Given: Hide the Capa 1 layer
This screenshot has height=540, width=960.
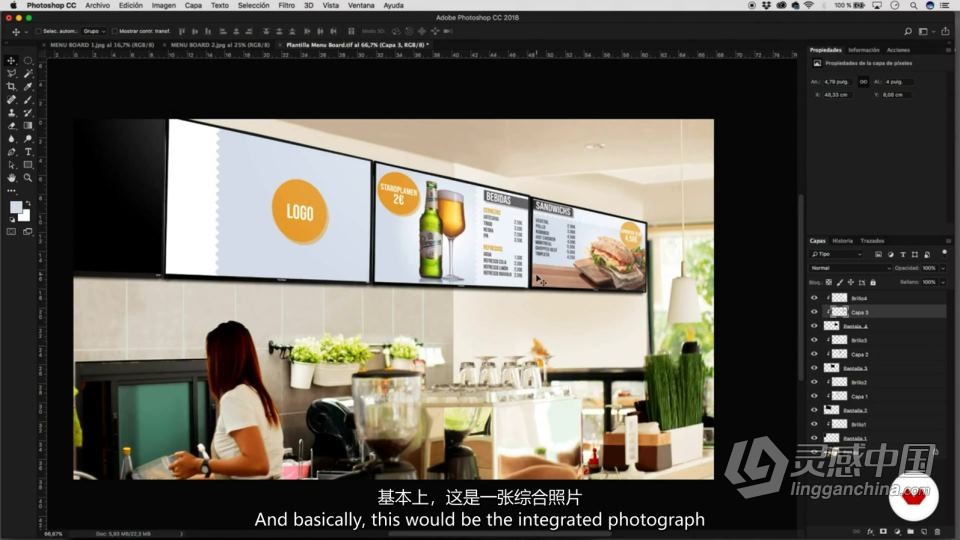Looking at the screenshot, I should (814, 396).
